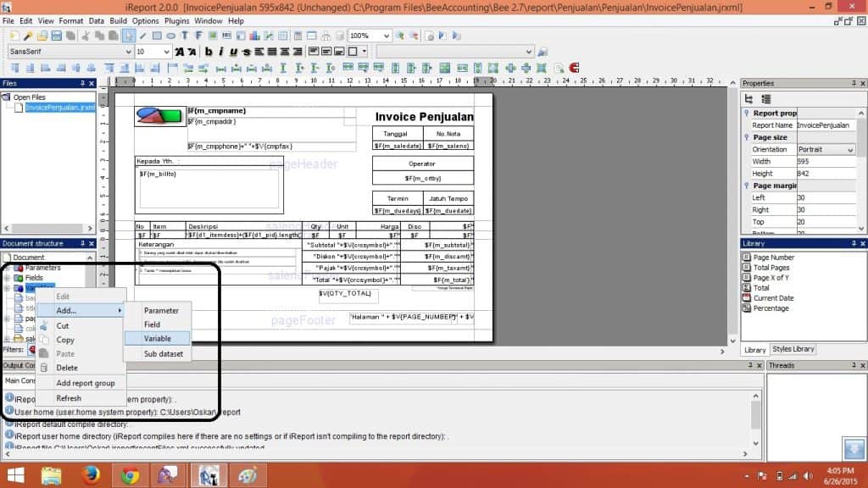Screen dimensions: 868x488
Task: Click the New document toolbar icon
Action: [14, 36]
